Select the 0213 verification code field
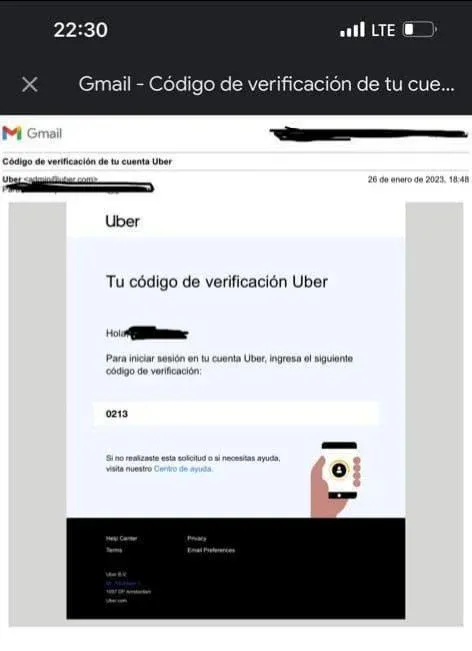 pyautogui.click(x=235, y=414)
